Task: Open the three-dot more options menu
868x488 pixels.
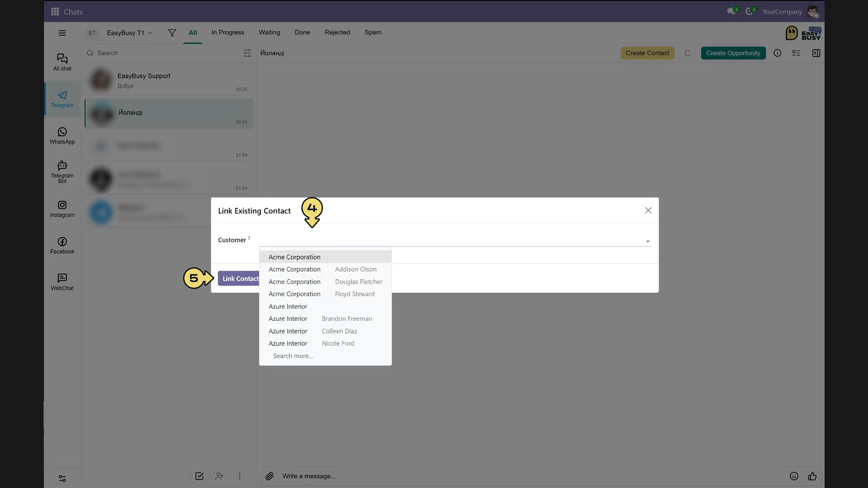Action: tap(240, 476)
